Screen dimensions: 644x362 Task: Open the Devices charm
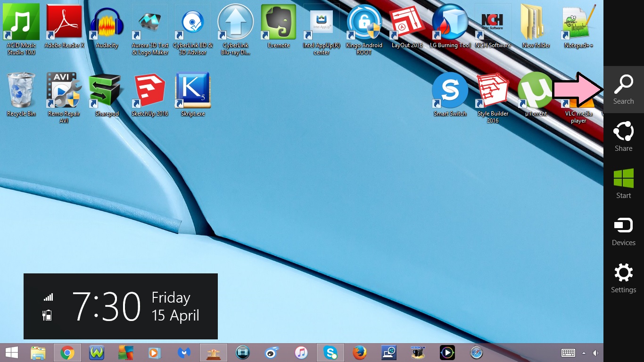point(623,231)
